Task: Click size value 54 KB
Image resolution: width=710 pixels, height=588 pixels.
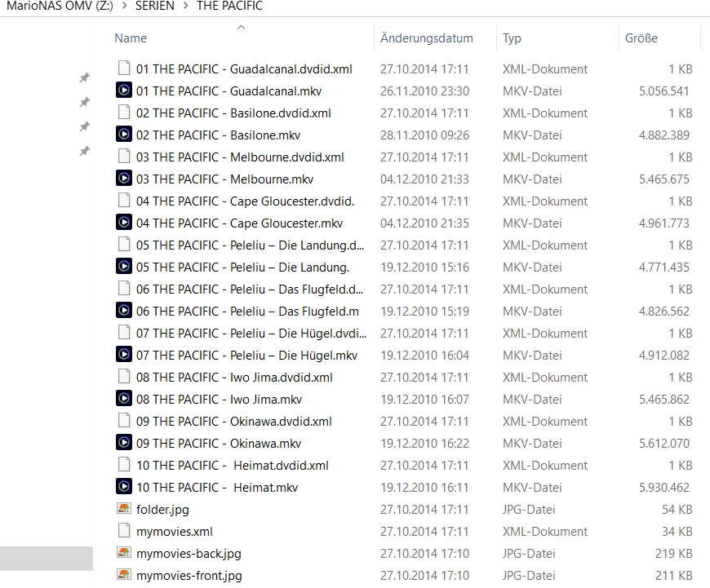Action: click(x=677, y=509)
